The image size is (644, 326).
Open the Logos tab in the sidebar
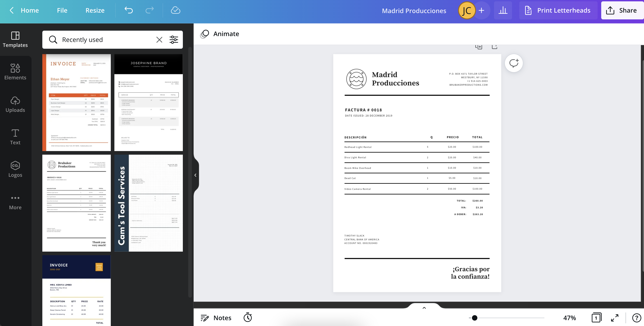click(15, 169)
